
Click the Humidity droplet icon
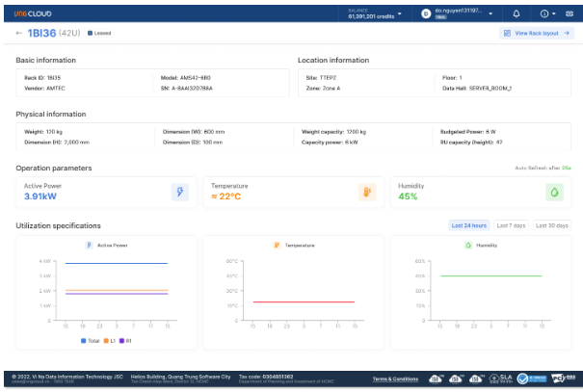pos(554,192)
